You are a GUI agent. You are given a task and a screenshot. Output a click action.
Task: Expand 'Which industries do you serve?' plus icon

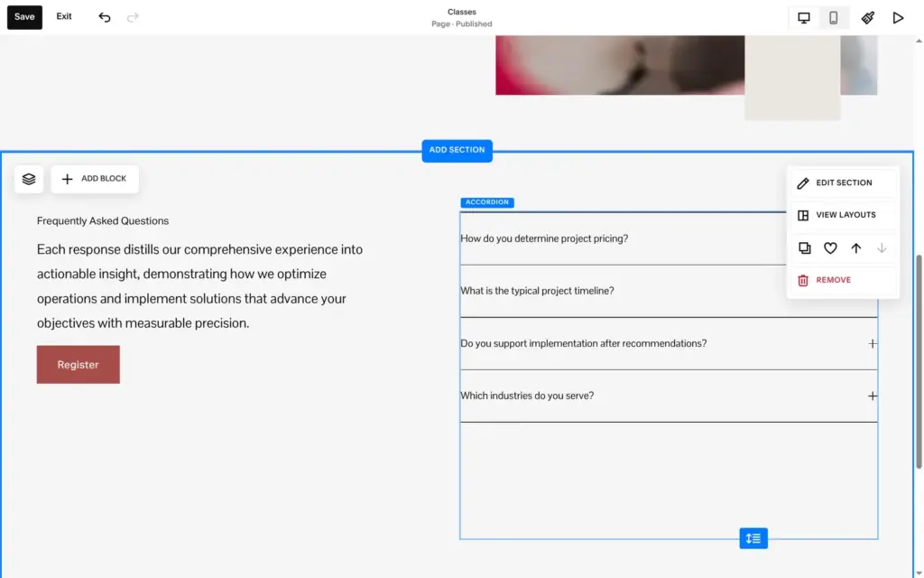point(873,396)
